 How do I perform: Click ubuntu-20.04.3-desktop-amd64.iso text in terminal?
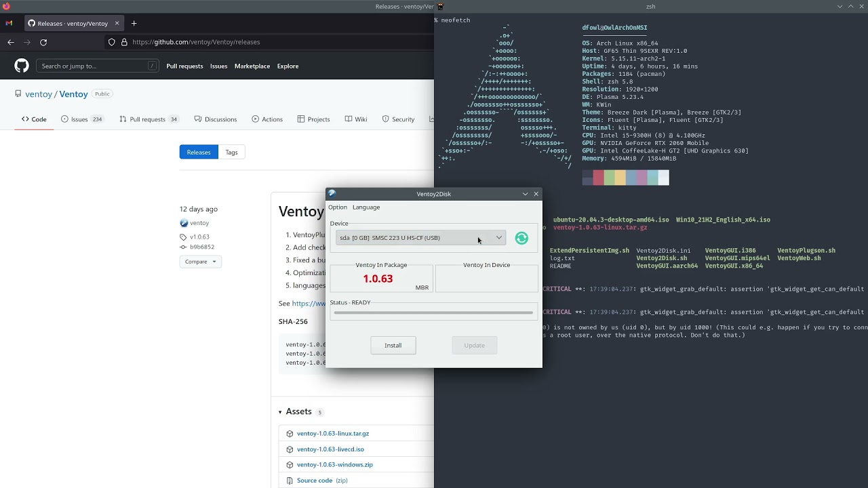click(x=611, y=220)
